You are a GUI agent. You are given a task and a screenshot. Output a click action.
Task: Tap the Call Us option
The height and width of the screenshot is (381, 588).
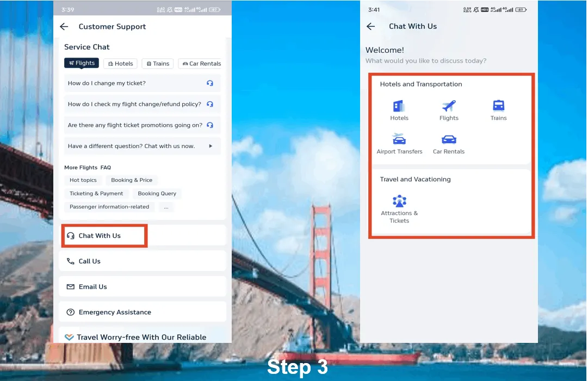pos(90,261)
